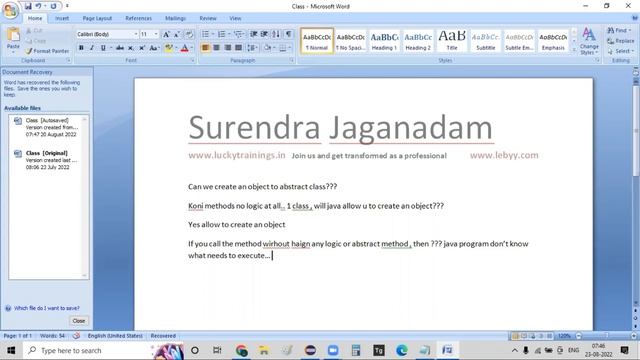Switch to Full Screen Reading view

click(x=524, y=336)
